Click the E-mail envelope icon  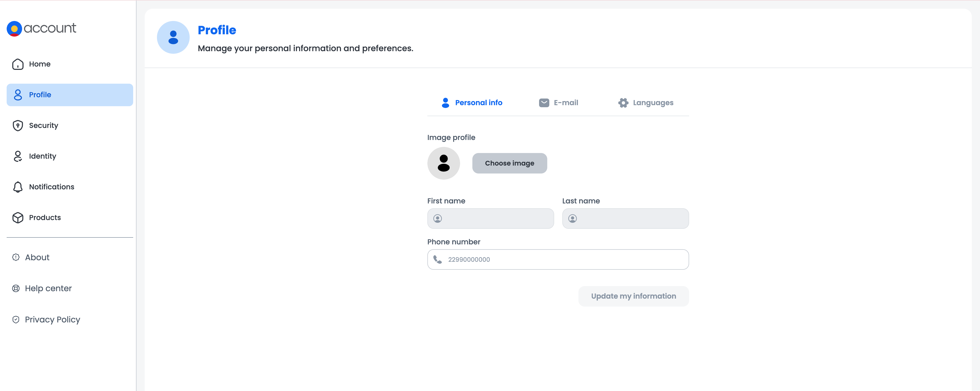pyautogui.click(x=544, y=103)
